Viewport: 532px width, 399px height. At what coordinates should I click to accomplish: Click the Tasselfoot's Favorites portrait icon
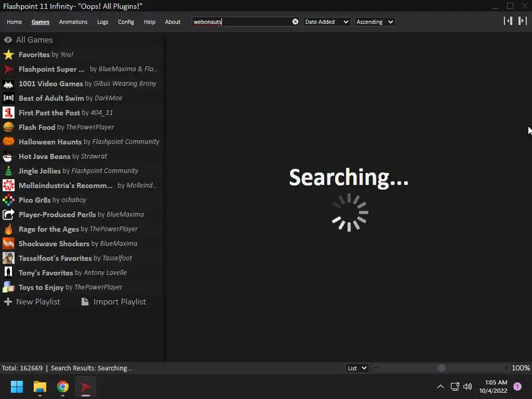(x=8, y=258)
